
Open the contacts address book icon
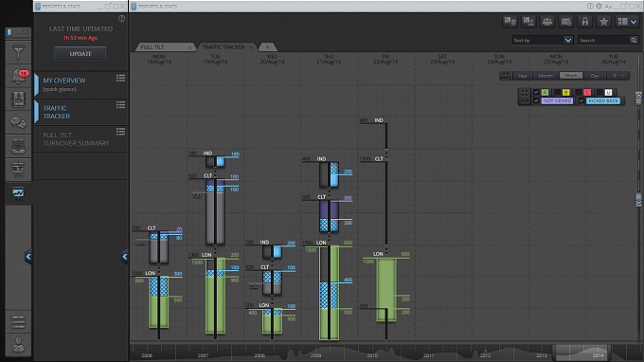click(x=18, y=99)
